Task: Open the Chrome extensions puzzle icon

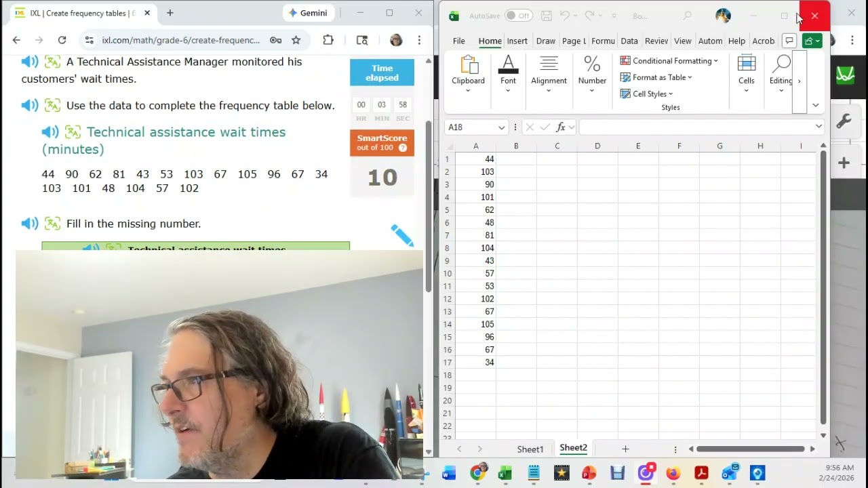Action: [x=328, y=40]
